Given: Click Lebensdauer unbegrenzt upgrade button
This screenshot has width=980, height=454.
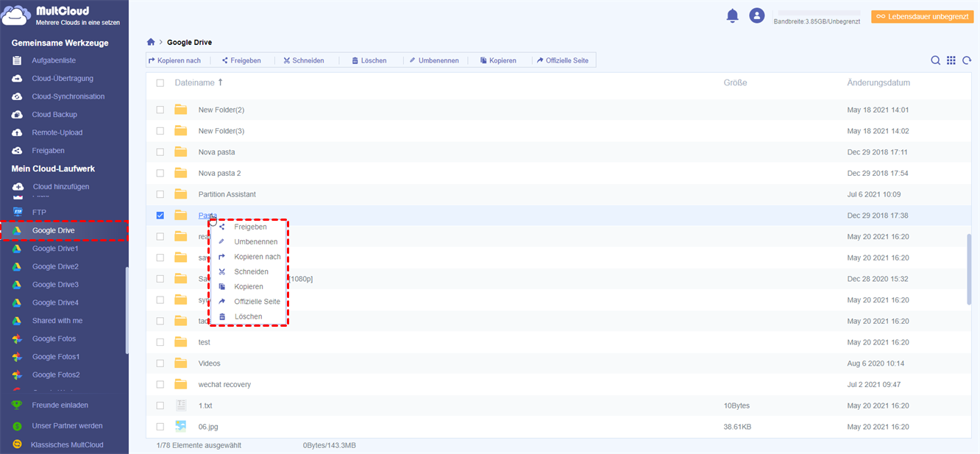Looking at the screenshot, I should [922, 16].
